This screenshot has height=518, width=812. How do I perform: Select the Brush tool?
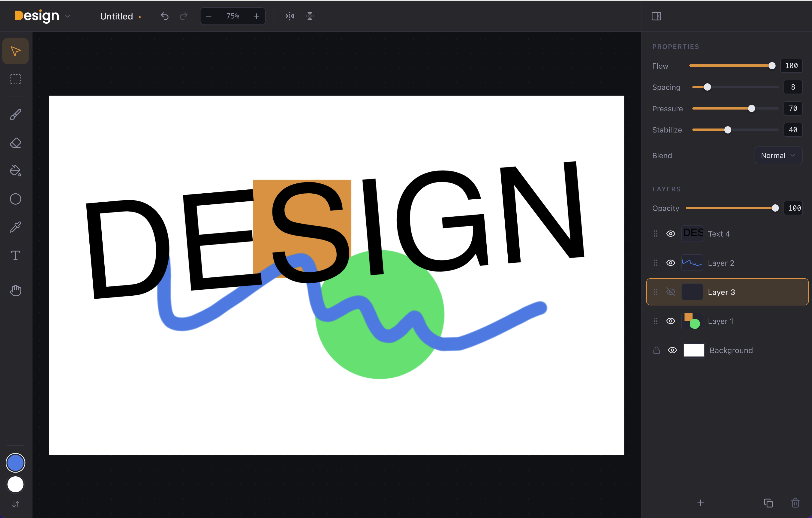coord(15,115)
